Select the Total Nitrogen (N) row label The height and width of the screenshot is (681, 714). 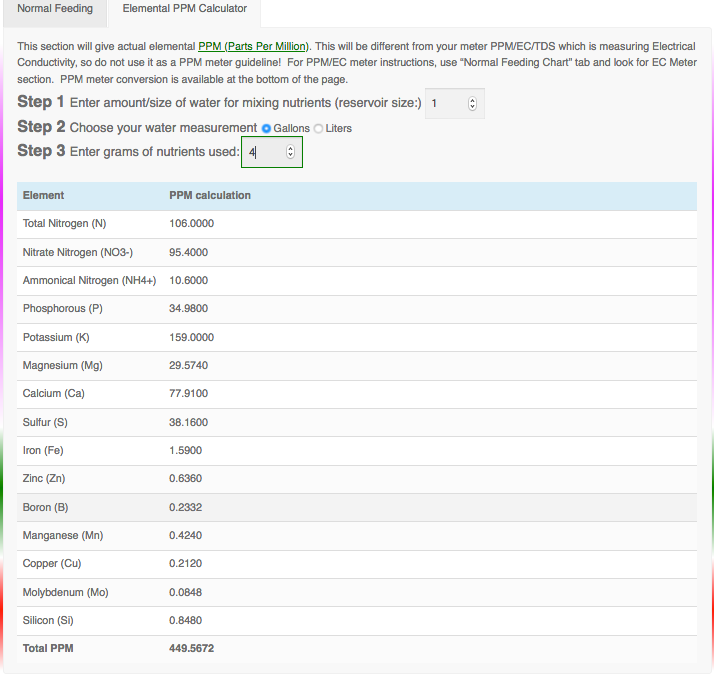tap(64, 224)
